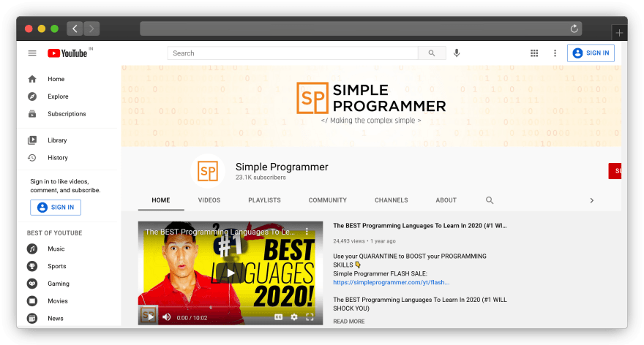Viewport: 644px width, 345px height.
Task: Click the YouTube logo
Action: coord(68,53)
